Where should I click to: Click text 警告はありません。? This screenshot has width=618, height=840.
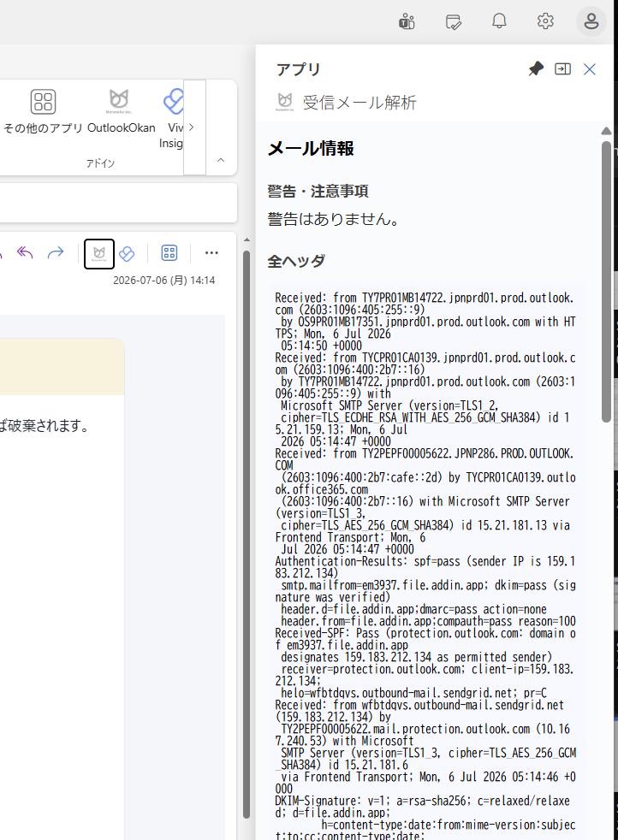click(x=335, y=219)
